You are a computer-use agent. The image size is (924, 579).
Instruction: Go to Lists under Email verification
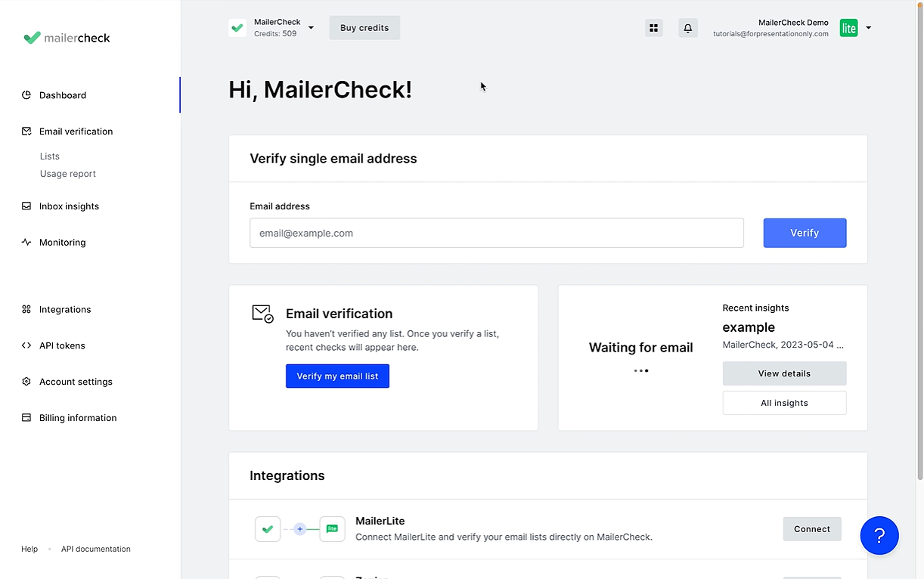(x=50, y=156)
